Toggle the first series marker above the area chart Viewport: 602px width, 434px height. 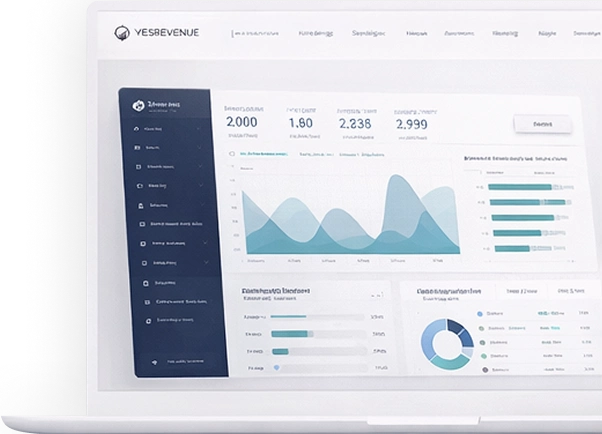pos(232,154)
